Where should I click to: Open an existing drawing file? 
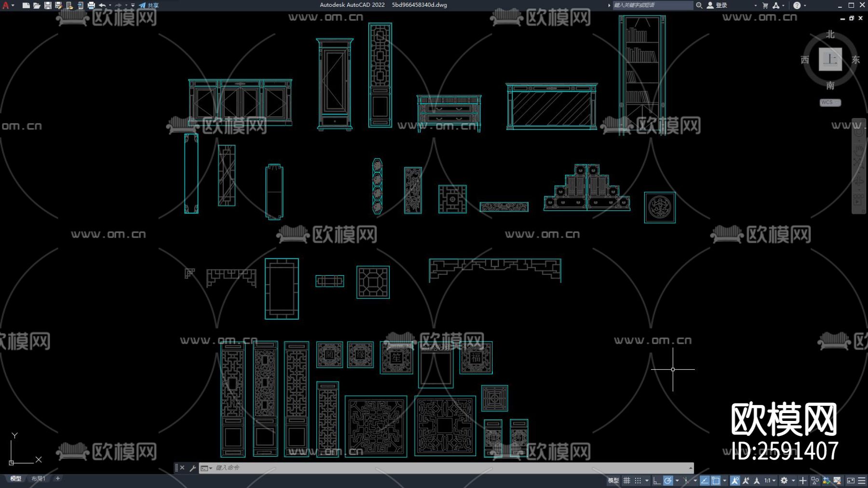37,5
